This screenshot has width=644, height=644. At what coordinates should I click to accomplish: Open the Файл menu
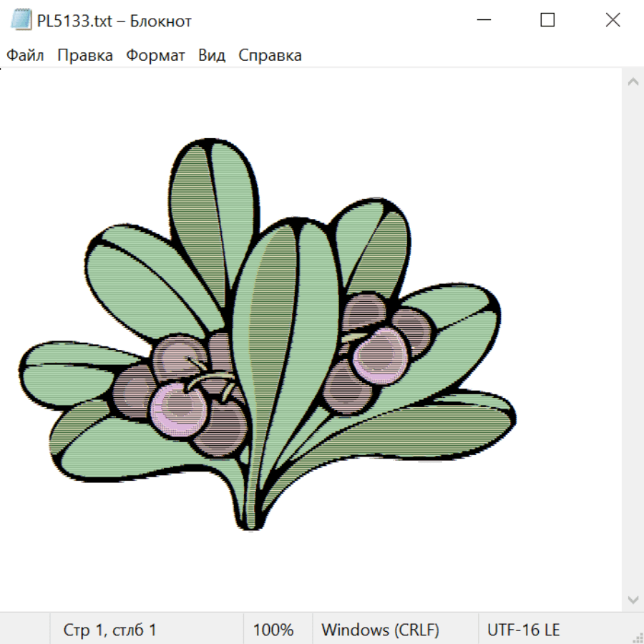25,56
